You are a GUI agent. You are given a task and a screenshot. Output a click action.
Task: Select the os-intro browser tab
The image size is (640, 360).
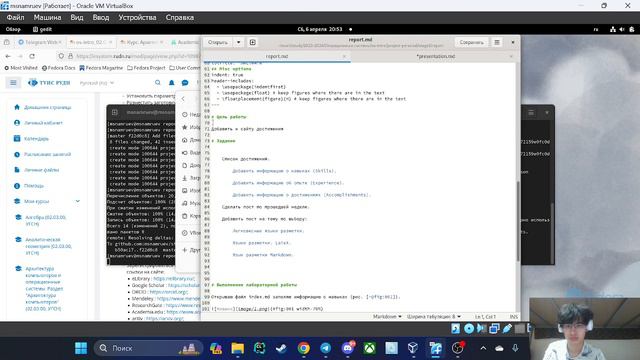[91, 42]
